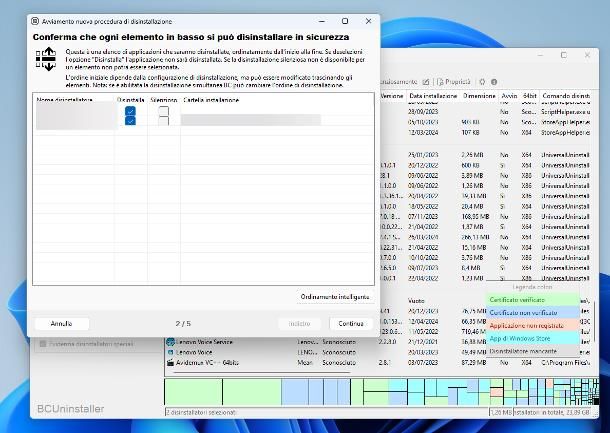Image resolution: width=610 pixels, height=433 pixels.
Task: Select the Lenovo Voice row name
Action: click(x=194, y=352)
